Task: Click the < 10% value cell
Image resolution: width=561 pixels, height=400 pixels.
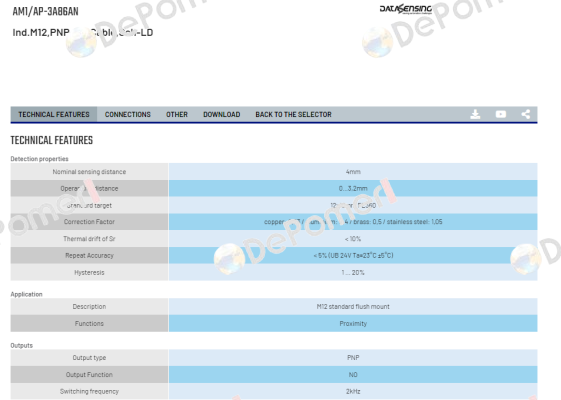Action: click(353, 239)
